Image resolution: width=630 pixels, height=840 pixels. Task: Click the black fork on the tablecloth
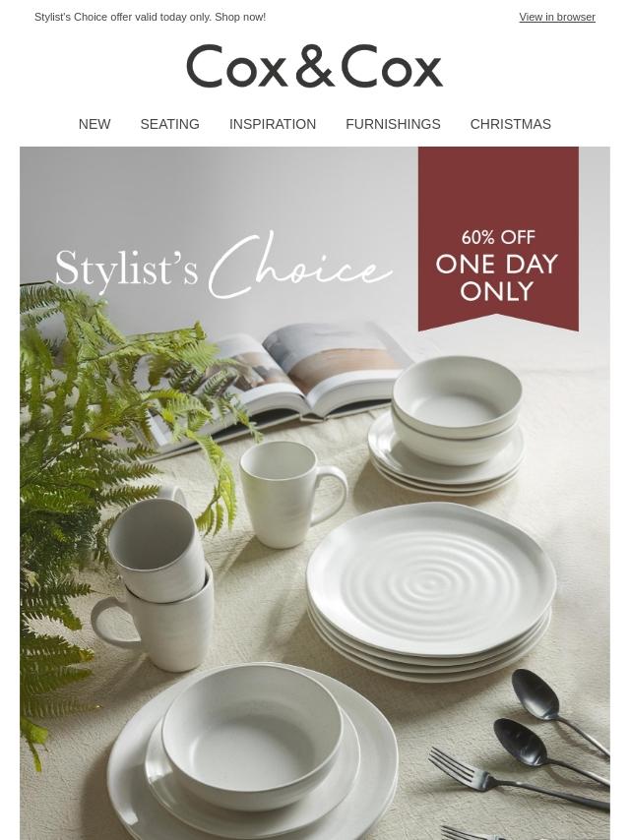point(518,779)
